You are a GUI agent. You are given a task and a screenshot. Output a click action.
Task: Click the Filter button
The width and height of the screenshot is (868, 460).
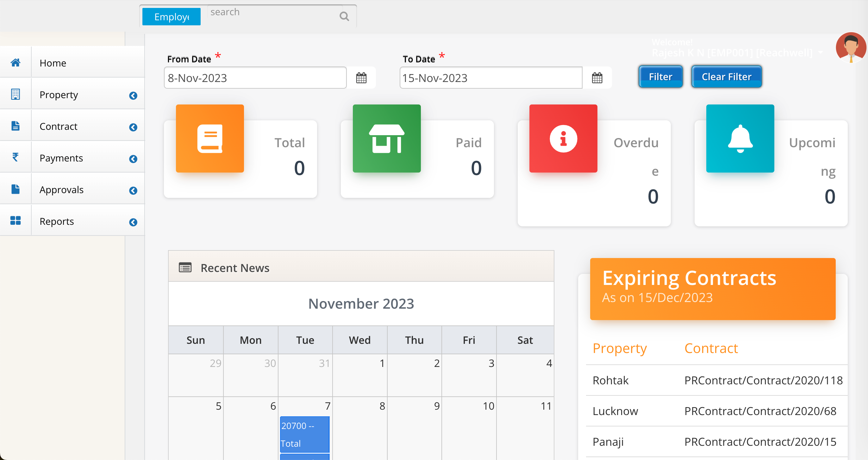coord(660,77)
